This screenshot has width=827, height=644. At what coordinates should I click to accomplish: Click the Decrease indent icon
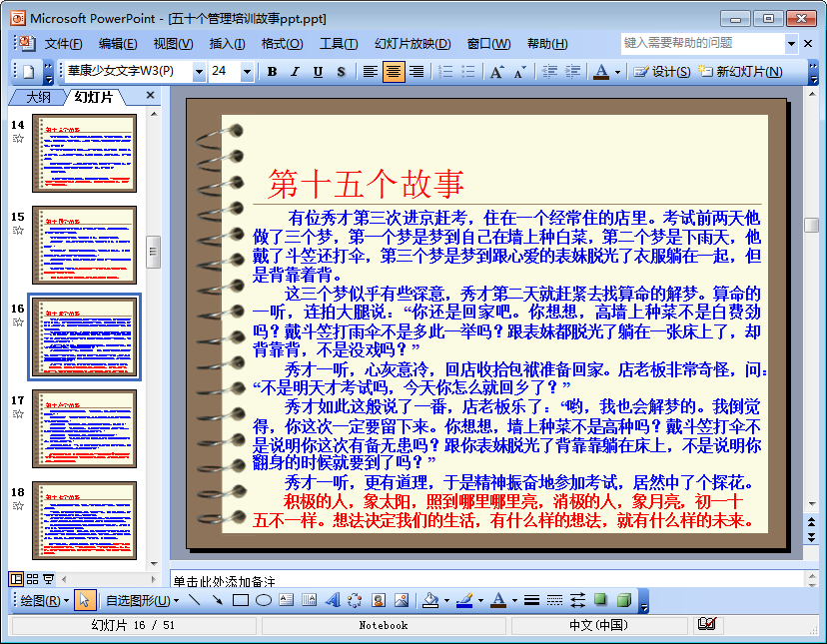click(x=549, y=71)
